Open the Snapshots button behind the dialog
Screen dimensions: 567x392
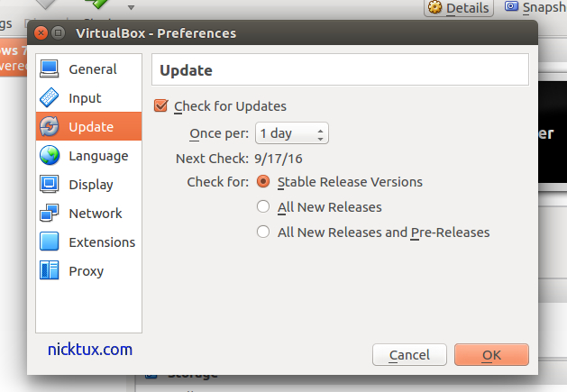pyautogui.click(x=535, y=7)
